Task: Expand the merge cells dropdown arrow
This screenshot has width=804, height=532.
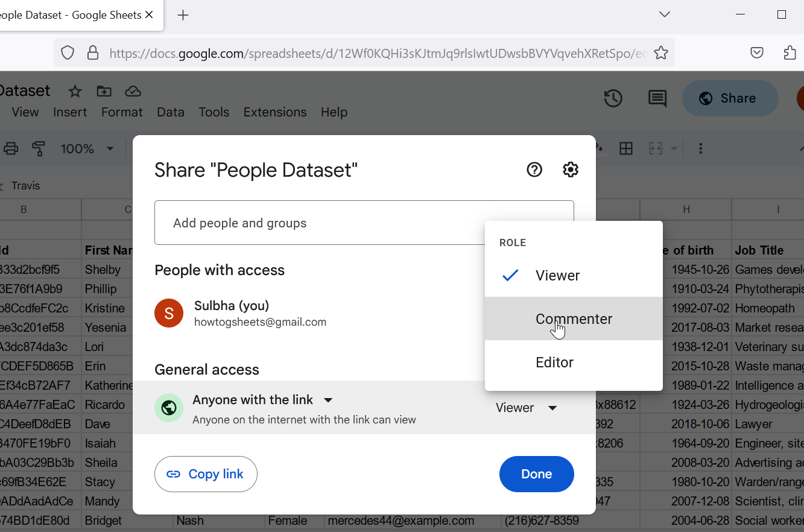Action: point(674,148)
